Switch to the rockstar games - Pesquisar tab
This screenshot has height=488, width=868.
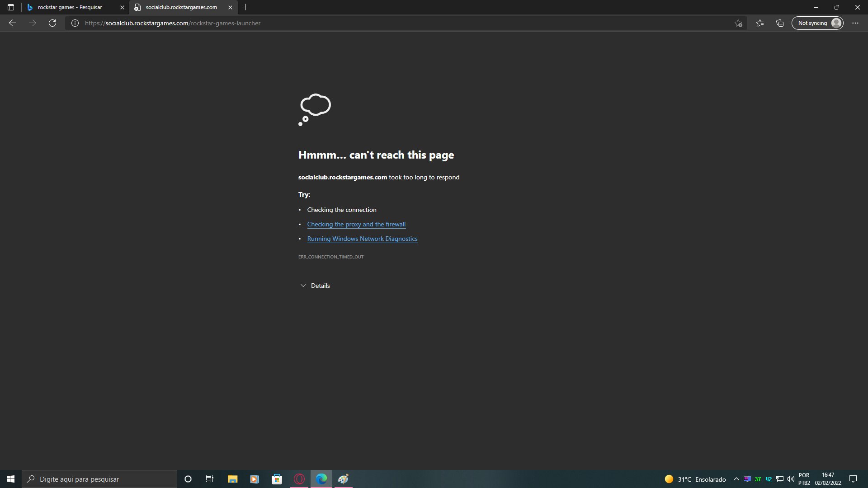point(75,7)
